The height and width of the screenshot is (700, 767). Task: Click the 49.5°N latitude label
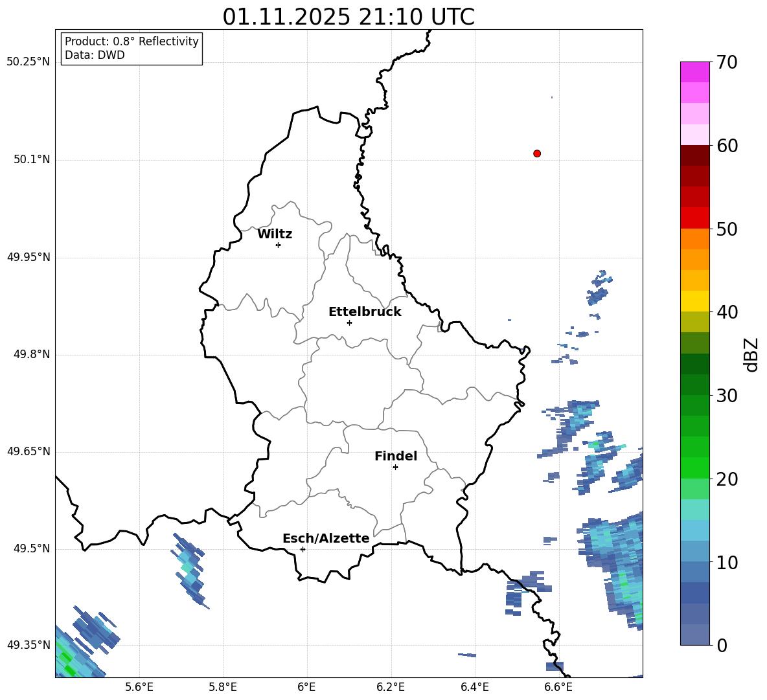[x=31, y=548]
